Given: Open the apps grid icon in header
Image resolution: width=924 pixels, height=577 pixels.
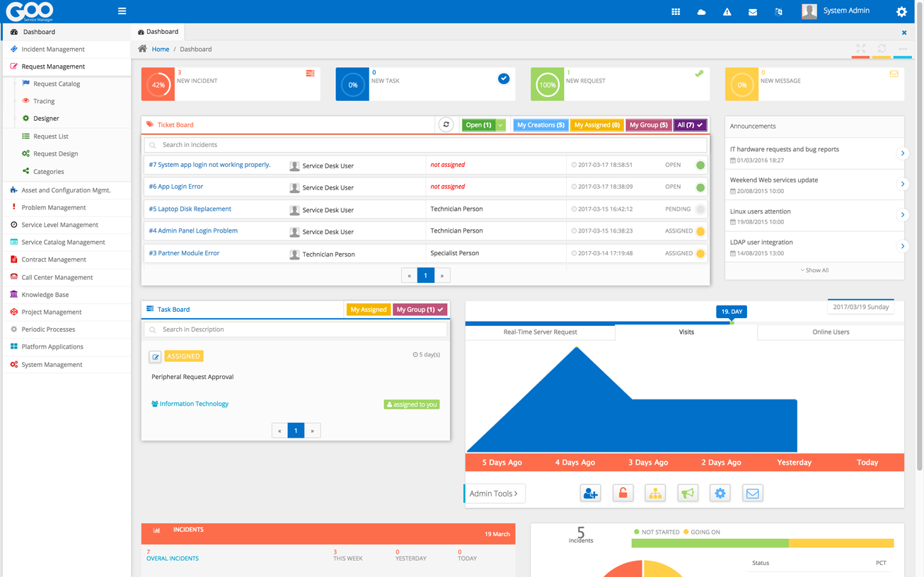Looking at the screenshot, I should (x=676, y=12).
